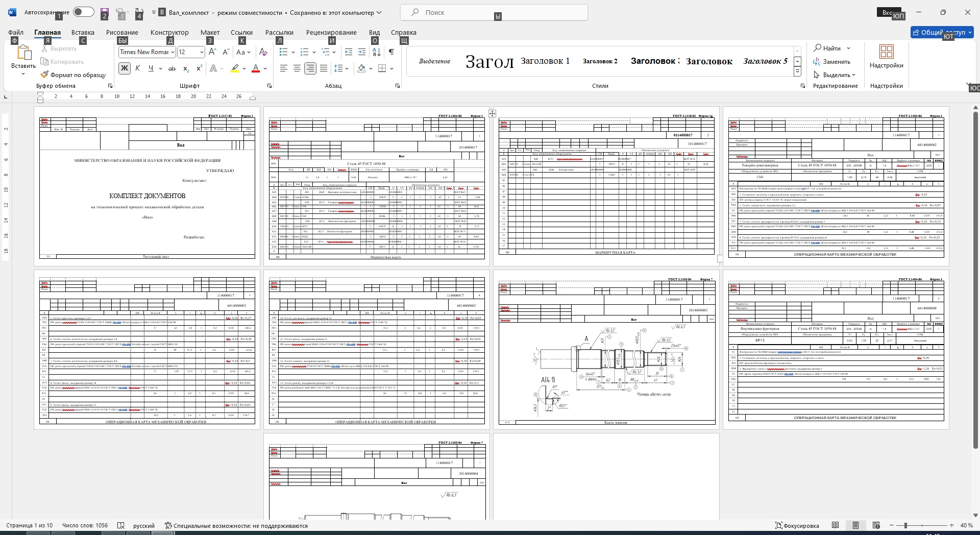Screen dimensions: 980x535
Task: Switch to the Рецензирование tab
Action: [x=331, y=32]
